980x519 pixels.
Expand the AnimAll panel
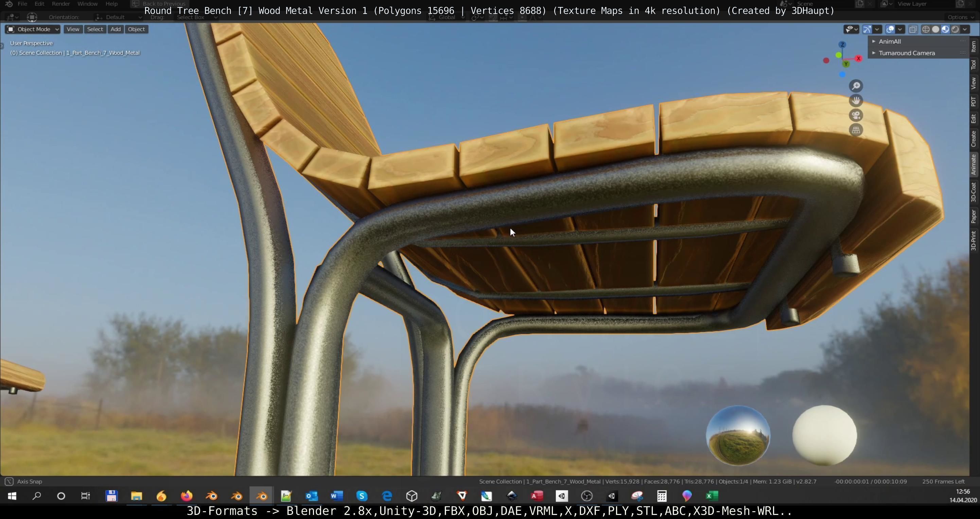pos(890,41)
